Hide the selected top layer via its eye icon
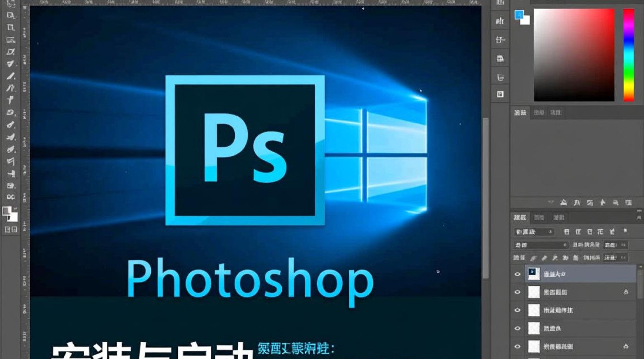 pyautogui.click(x=517, y=274)
